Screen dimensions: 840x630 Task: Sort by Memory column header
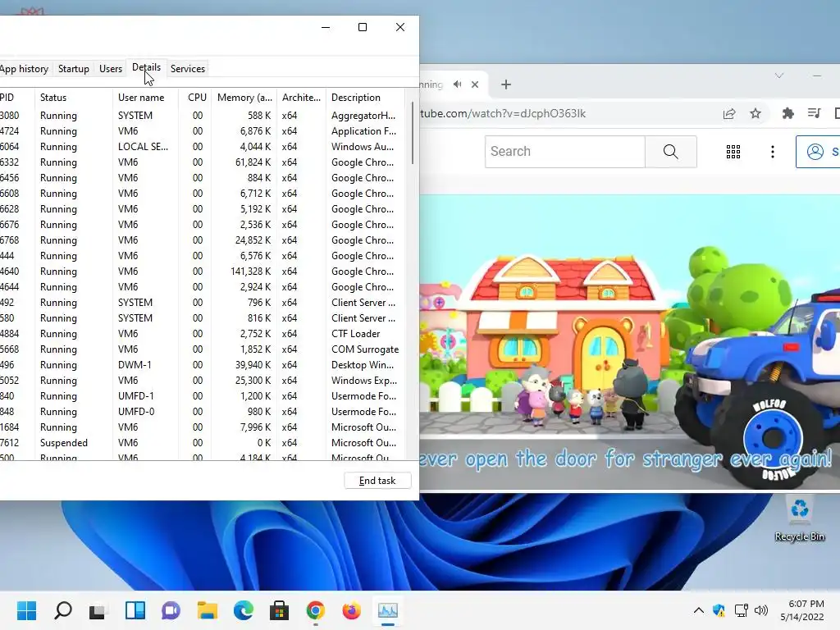[244, 98]
